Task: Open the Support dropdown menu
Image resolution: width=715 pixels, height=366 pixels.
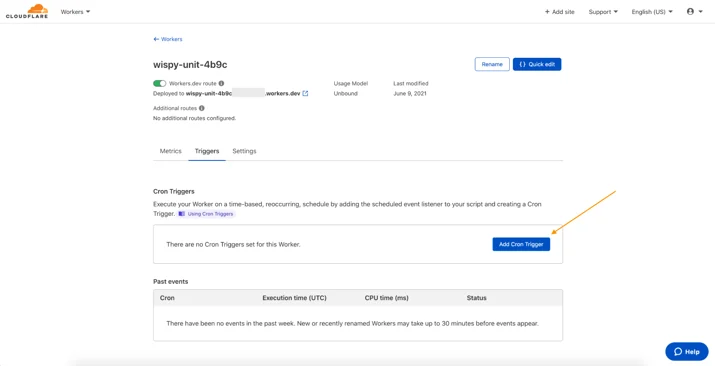Action: (603, 12)
